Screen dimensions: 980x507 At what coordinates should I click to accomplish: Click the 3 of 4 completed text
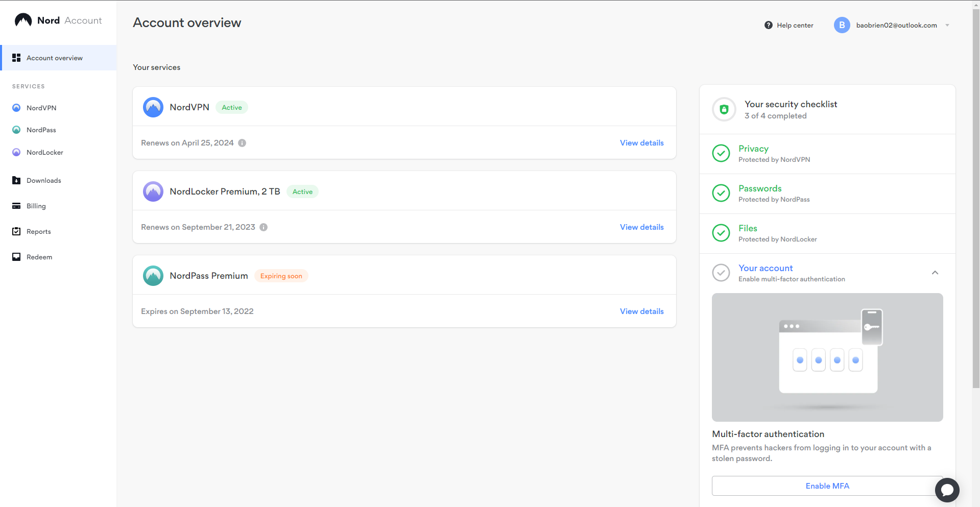point(776,116)
